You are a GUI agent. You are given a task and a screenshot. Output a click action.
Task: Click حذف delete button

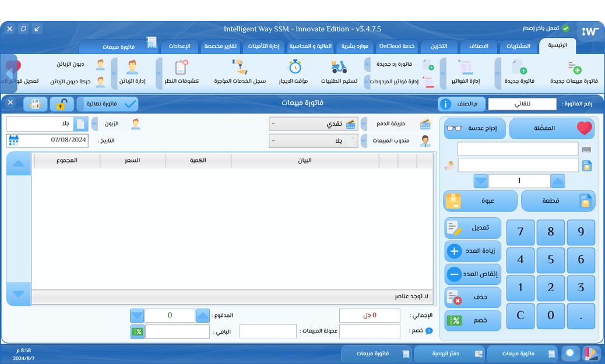coord(473,297)
